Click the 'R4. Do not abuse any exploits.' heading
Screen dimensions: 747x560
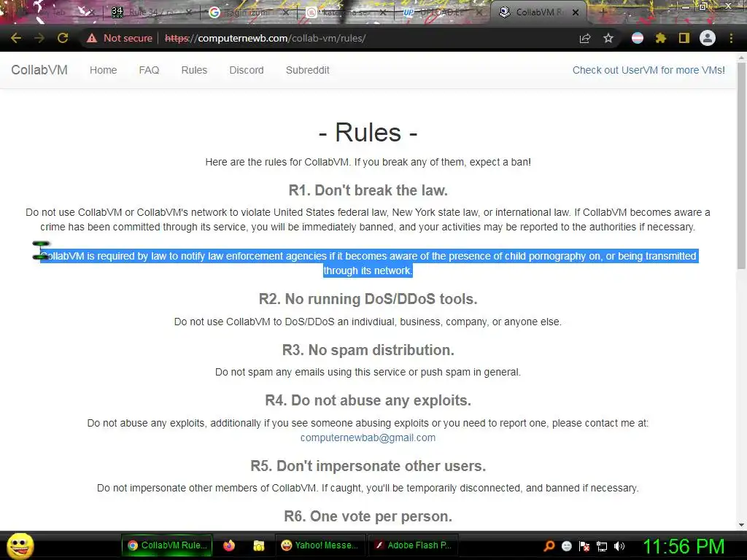tap(368, 400)
